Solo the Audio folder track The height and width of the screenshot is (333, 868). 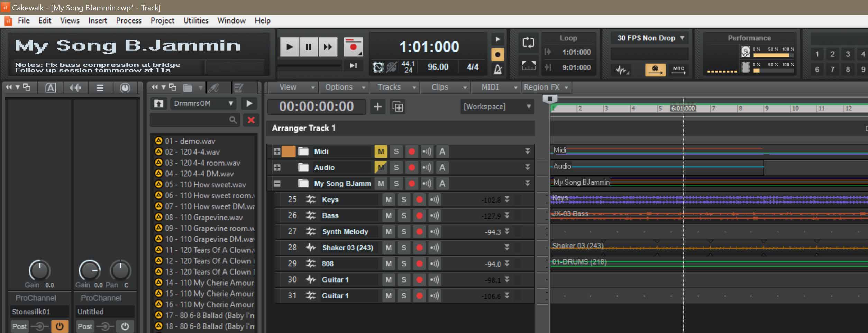coord(396,167)
